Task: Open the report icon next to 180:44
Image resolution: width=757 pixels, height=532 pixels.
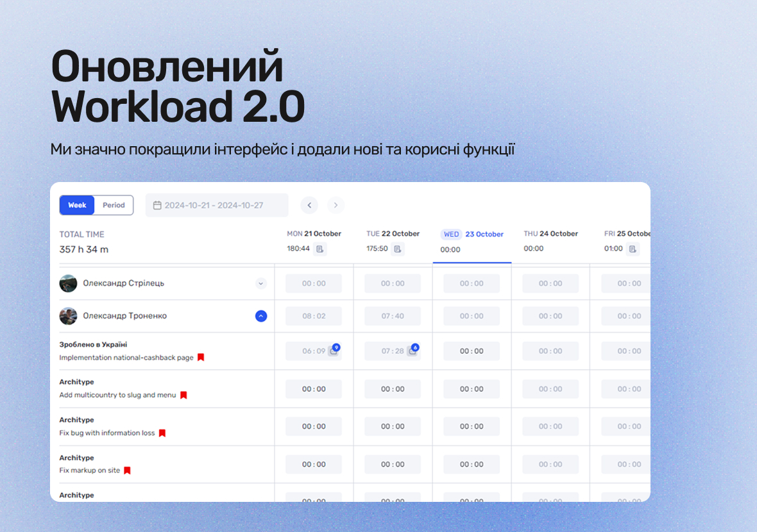Action: (319, 249)
